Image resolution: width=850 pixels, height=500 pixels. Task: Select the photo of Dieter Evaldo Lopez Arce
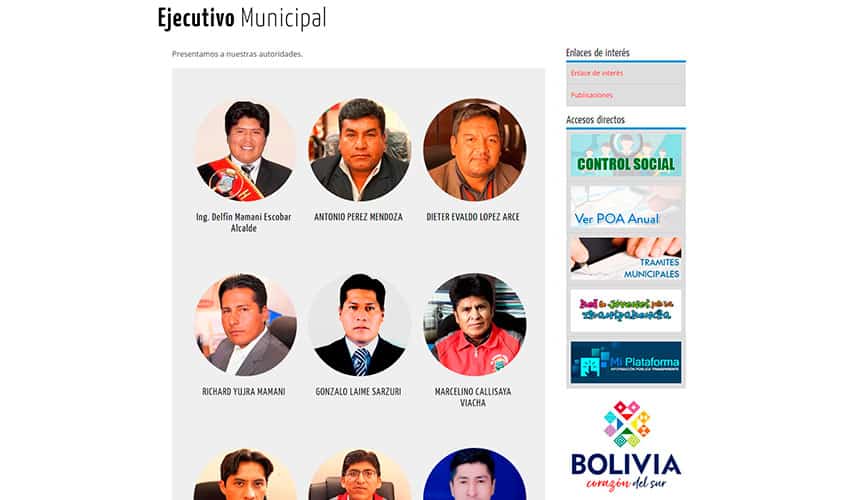474,150
